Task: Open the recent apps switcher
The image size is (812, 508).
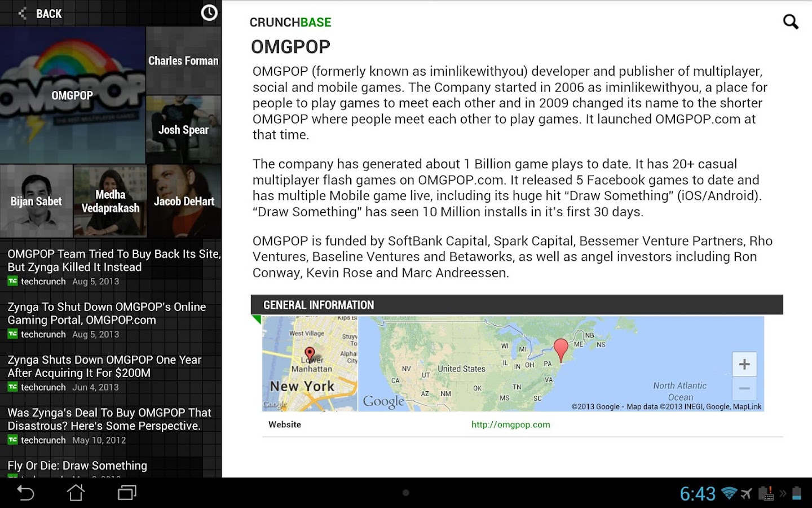Action: tap(126, 492)
